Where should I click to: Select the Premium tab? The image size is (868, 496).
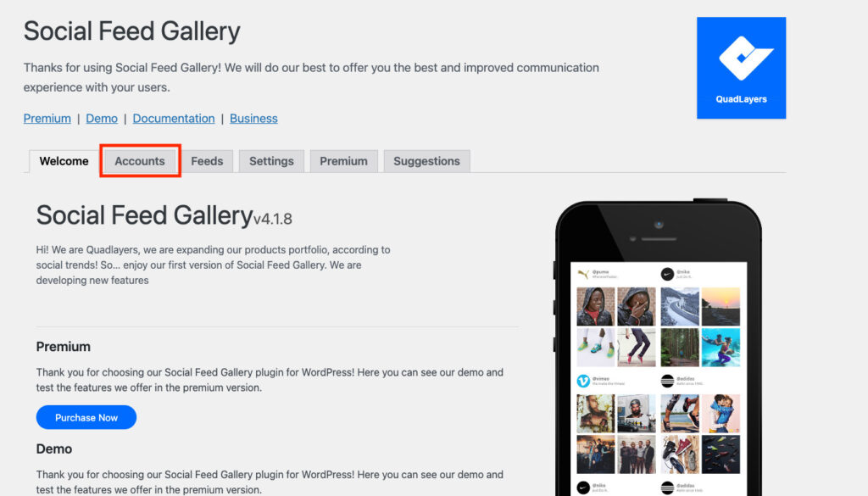click(x=343, y=161)
